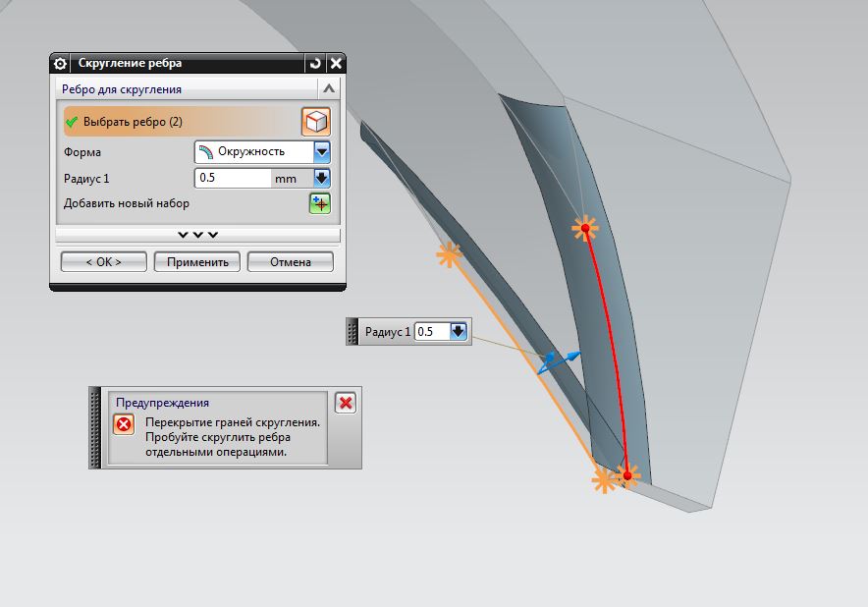
Task: Grab the warning panel's dotted handle
Action: (95, 427)
